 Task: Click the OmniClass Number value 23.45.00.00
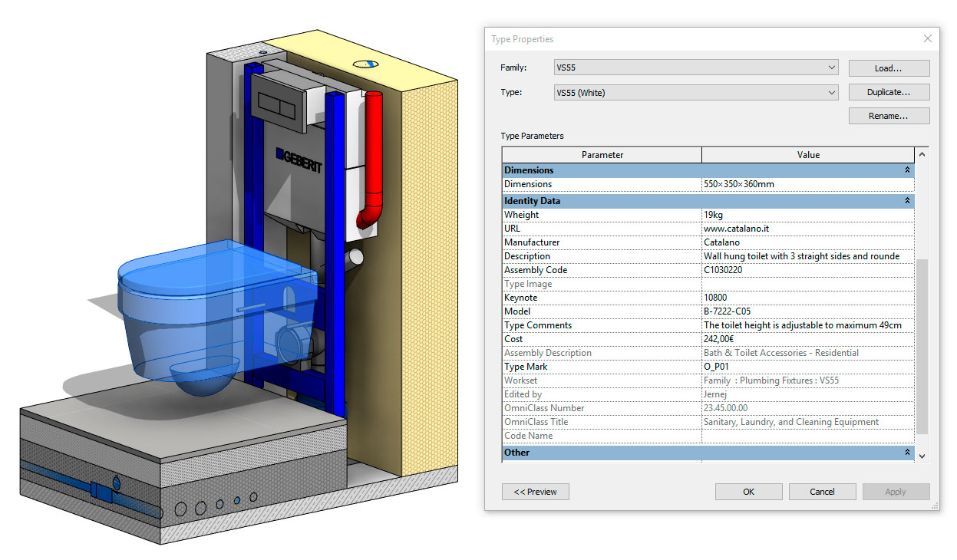[x=808, y=408]
